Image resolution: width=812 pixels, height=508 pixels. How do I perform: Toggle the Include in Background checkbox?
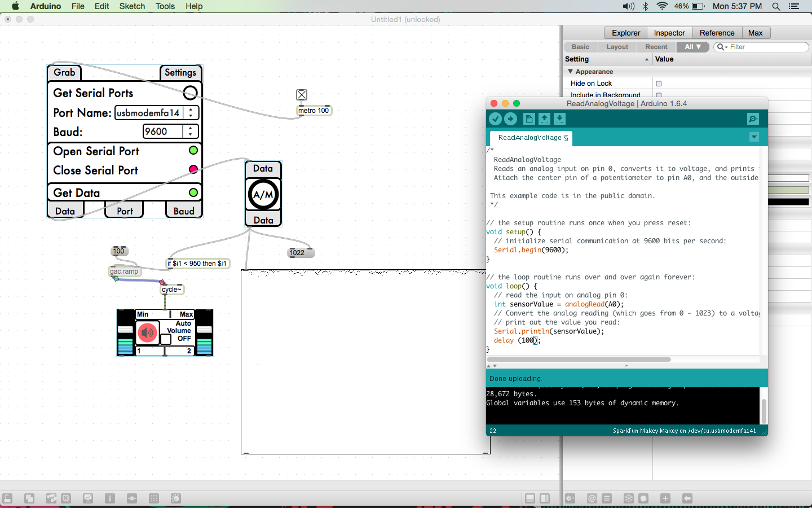point(659,95)
